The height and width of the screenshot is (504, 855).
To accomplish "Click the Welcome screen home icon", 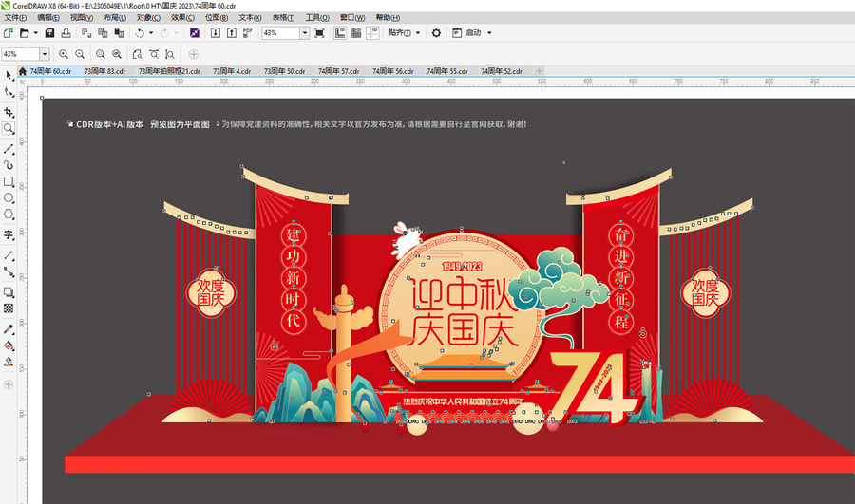I will [x=23, y=71].
